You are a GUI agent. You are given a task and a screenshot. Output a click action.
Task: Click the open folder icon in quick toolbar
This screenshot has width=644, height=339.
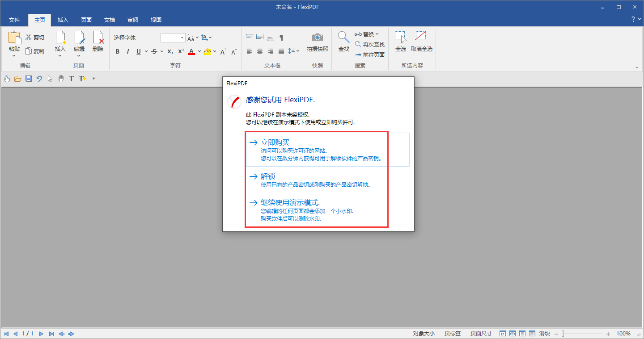pyautogui.click(x=18, y=79)
